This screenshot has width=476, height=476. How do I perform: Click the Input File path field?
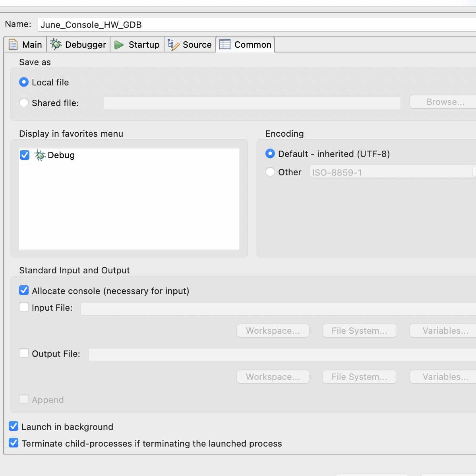pyautogui.click(x=279, y=309)
